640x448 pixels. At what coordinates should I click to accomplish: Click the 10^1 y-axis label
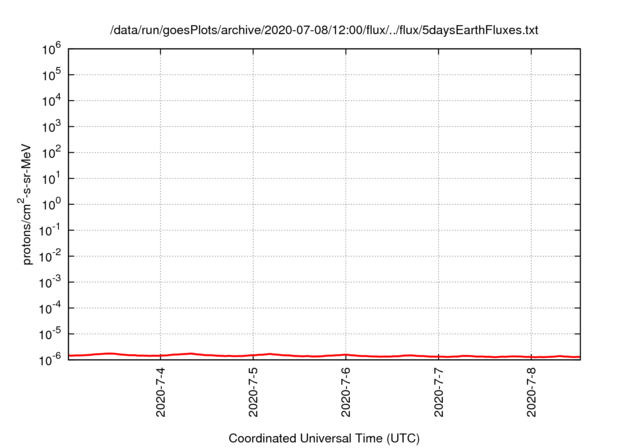[51, 178]
